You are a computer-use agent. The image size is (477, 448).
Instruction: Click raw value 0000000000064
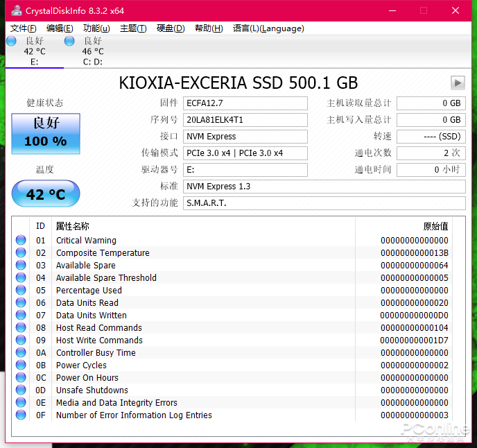pyautogui.click(x=415, y=266)
